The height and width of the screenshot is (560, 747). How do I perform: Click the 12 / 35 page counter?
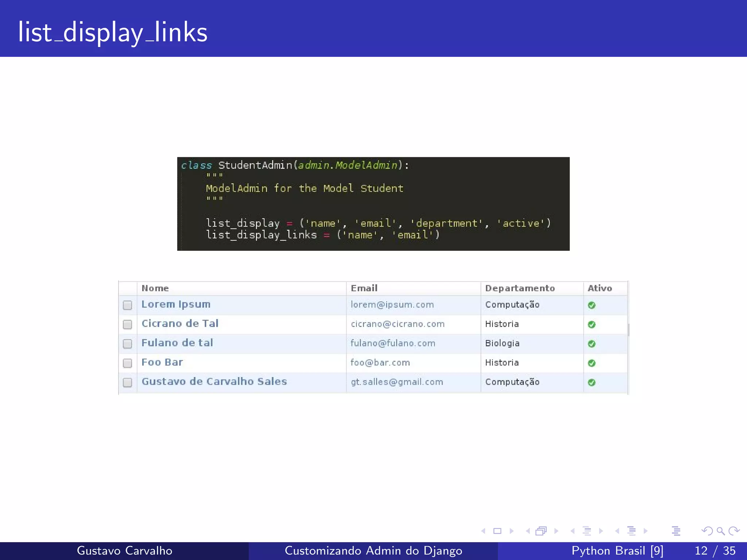tap(715, 551)
